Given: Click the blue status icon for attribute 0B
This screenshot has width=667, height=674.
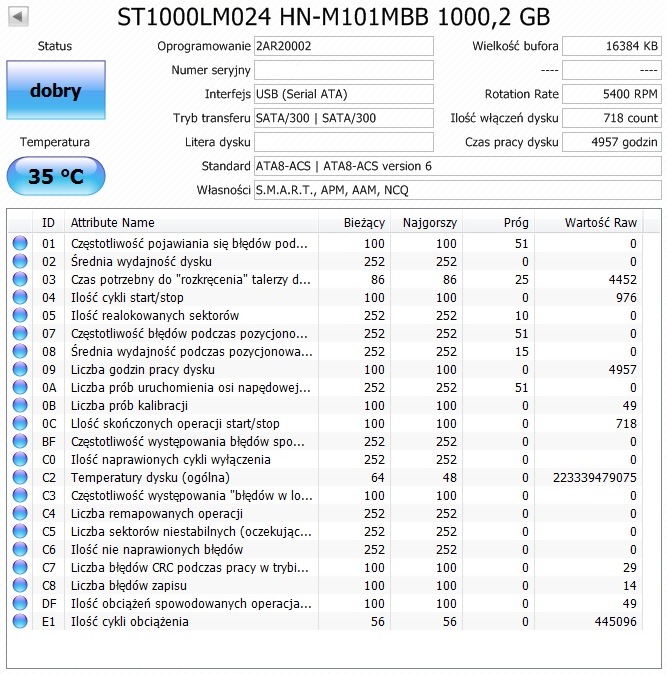Looking at the screenshot, I should click(20, 405).
